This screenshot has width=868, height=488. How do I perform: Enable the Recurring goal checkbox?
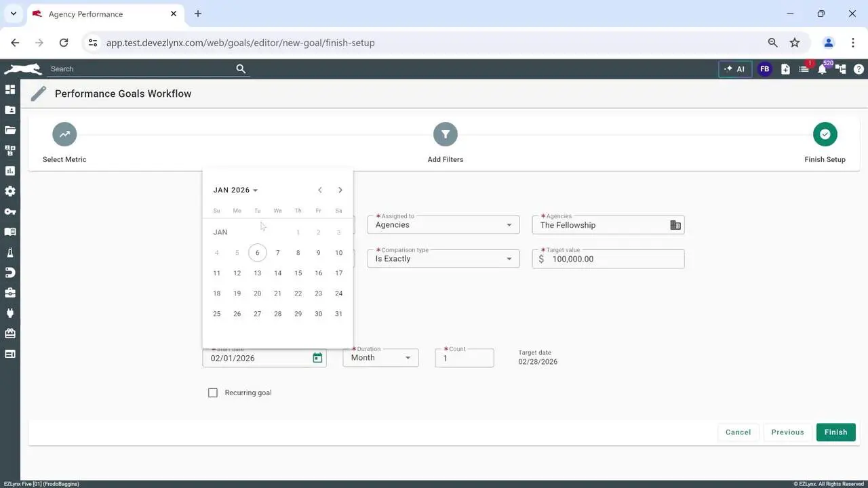point(213,393)
